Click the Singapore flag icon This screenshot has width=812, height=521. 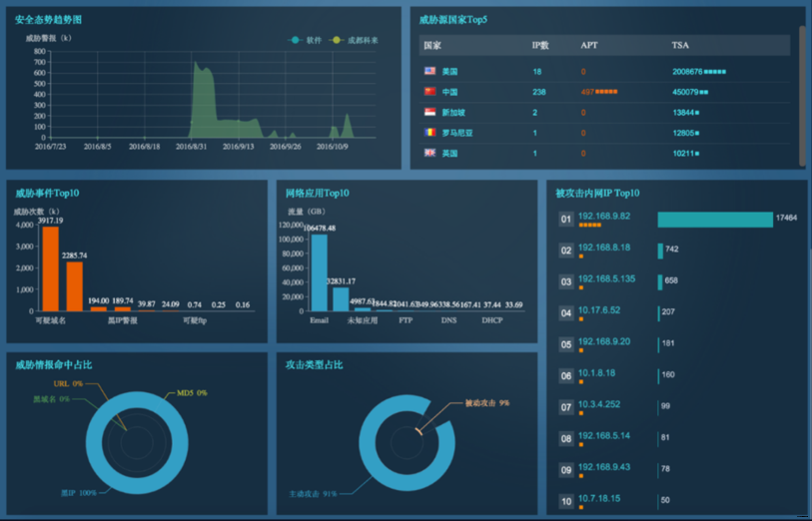tap(429, 112)
